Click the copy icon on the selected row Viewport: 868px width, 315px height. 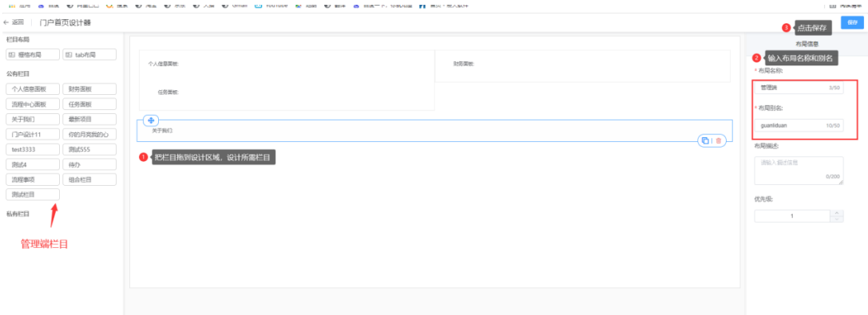tap(705, 140)
